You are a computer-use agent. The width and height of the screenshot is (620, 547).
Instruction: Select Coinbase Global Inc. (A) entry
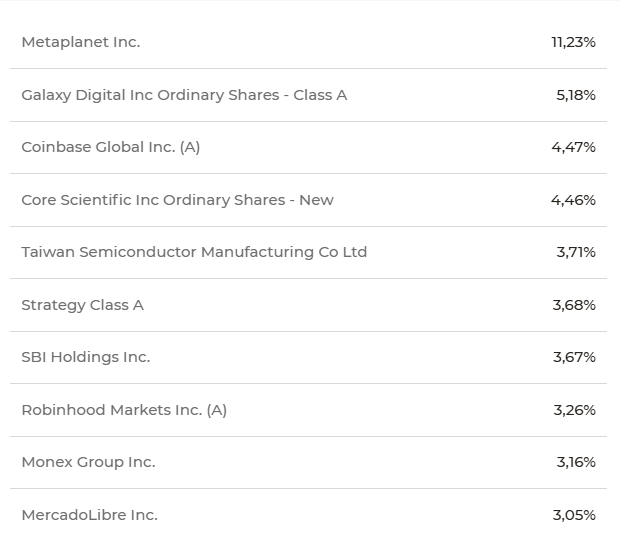pos(111,147)
